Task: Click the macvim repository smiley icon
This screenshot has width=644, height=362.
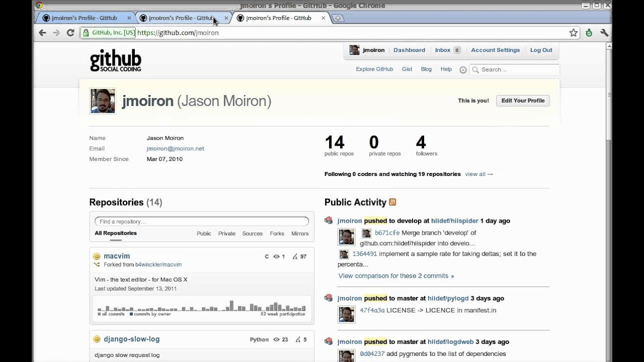Action: click(97, 256)
